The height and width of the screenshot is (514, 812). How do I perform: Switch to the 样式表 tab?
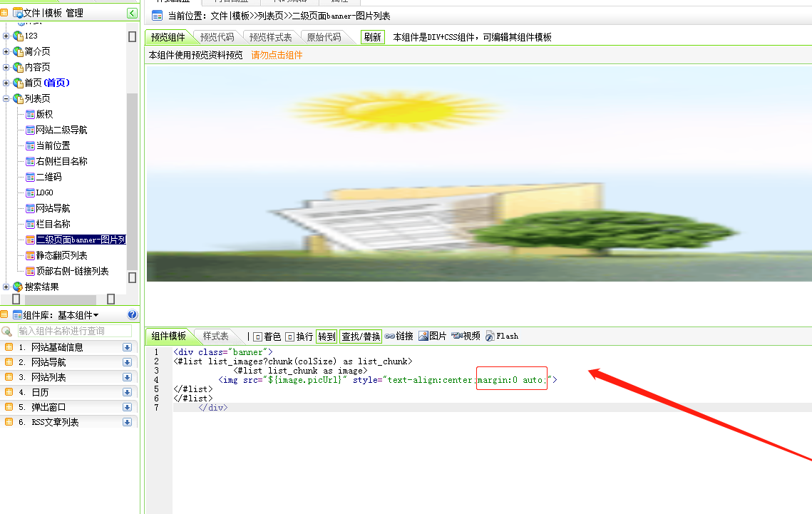[x=215, y=336]
